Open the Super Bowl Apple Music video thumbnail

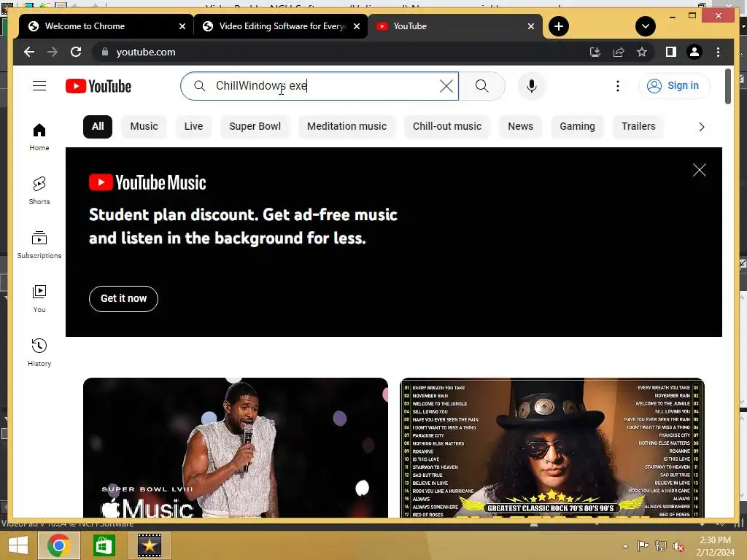236,448
